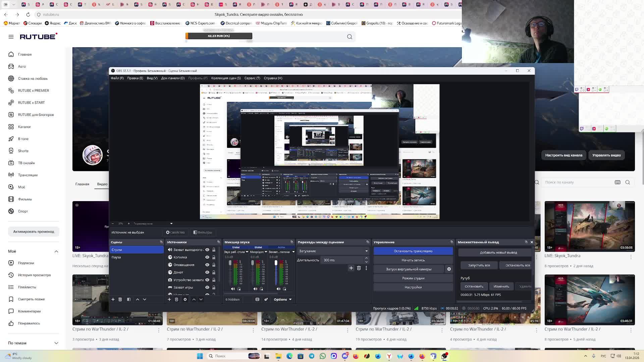
Task: Click the virtual camera configuration gear
Action: click(x=449, y=269)
